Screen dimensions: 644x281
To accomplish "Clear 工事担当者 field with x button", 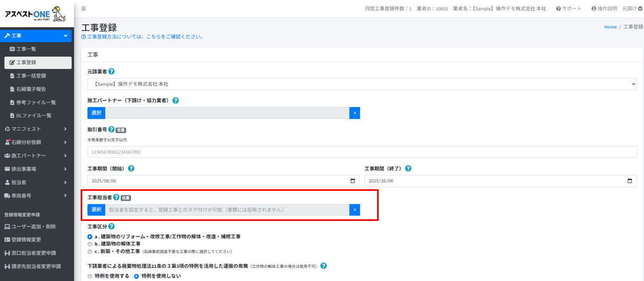I will [354, 210].
